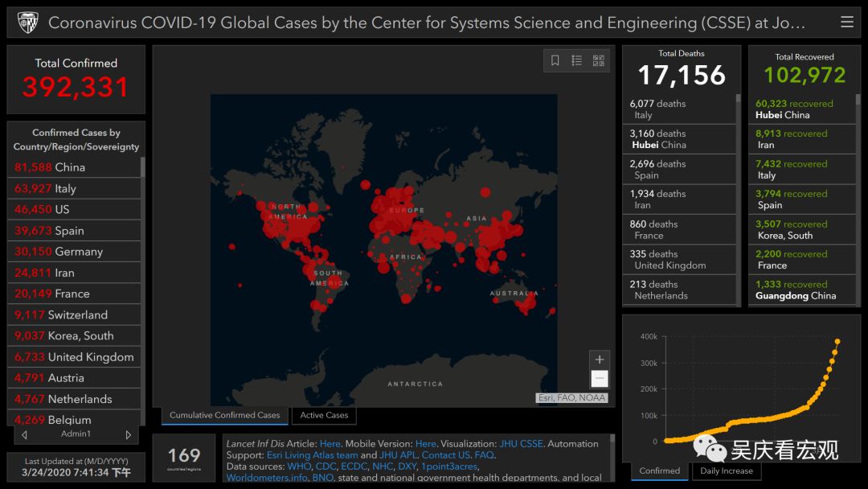868x489 pixels.
Task: Select China in the confirmed cases list
Action: pyautogui.click(x=74, y=167)
